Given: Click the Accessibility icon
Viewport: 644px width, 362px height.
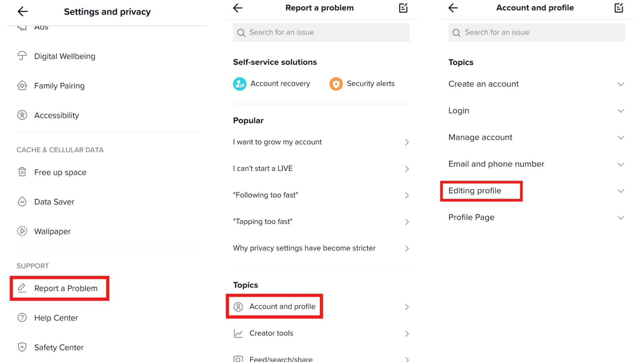Looking at the screenshot, I should [x=22, y=115].
